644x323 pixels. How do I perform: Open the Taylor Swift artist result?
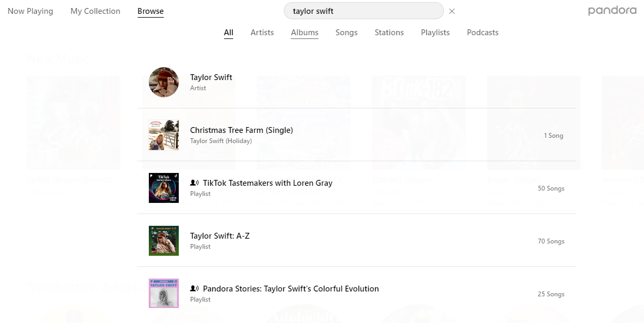click(211, 77)
